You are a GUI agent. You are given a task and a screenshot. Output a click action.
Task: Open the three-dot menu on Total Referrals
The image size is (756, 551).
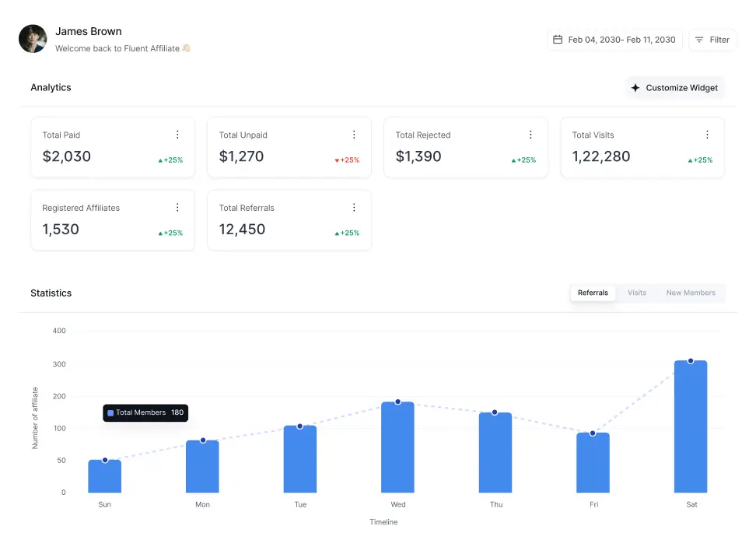tap(354, 208)
